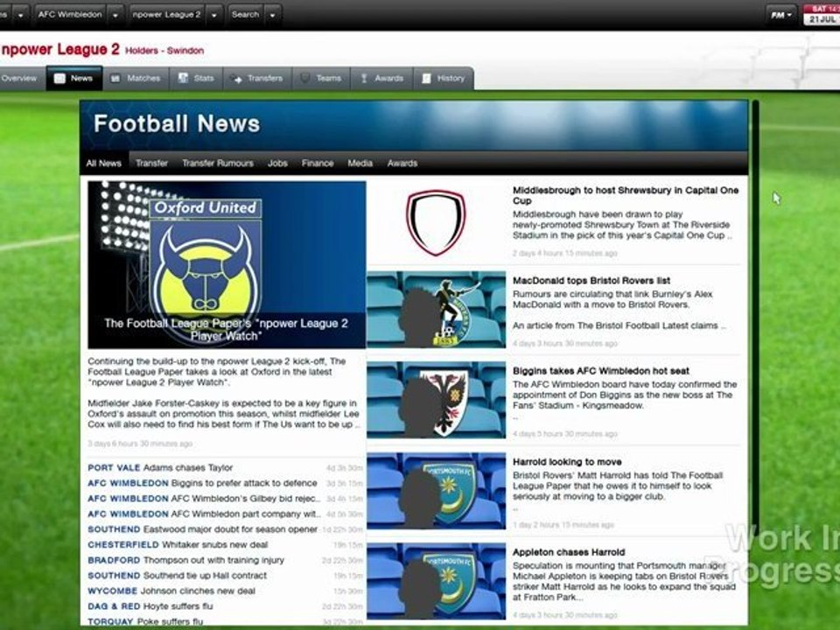Open the History tab
Screen dimensions: 840x630
coord(443,78)
